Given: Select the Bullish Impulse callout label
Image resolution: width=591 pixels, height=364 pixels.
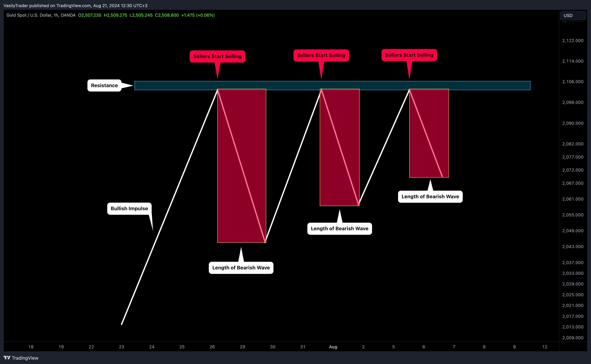Looking at the screenshot, I should [129, 208].
